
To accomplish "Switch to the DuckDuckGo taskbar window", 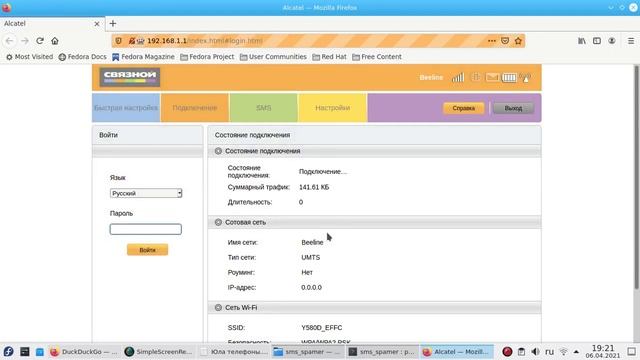I will 84,351.
